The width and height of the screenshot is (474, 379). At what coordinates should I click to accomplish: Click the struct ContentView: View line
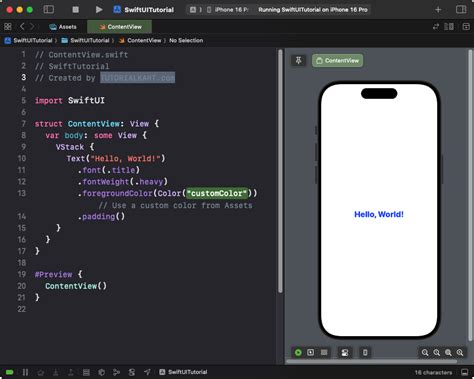coord(97,124)
